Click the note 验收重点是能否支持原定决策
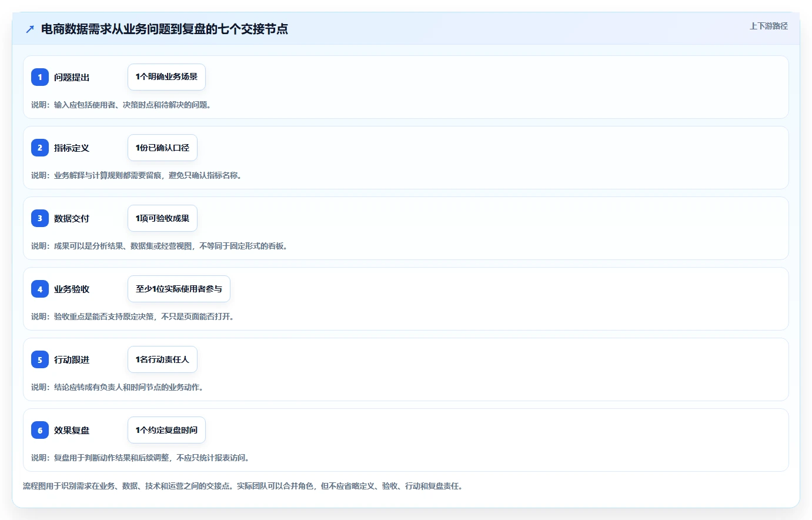This screenshot has height=520, width=812. pos(133,316)
